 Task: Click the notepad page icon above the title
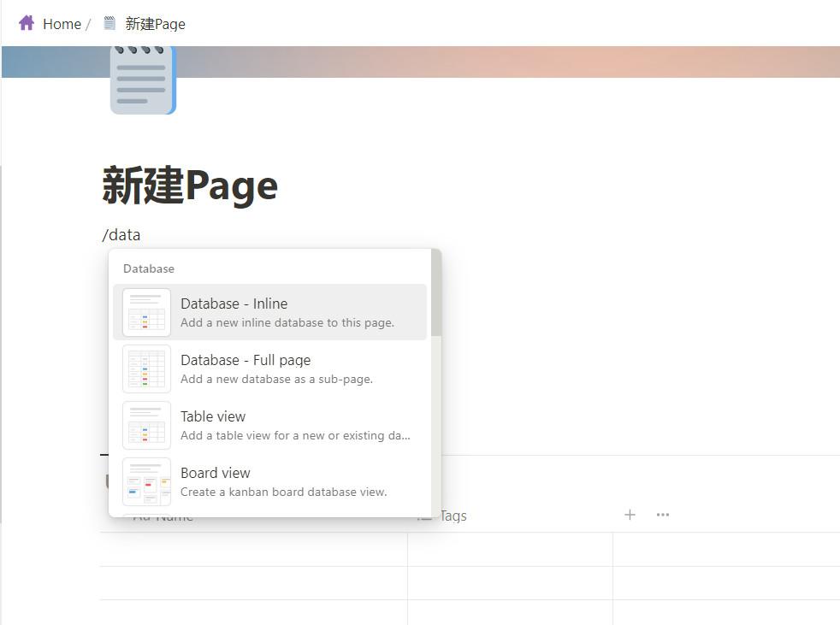coord(142,79)
